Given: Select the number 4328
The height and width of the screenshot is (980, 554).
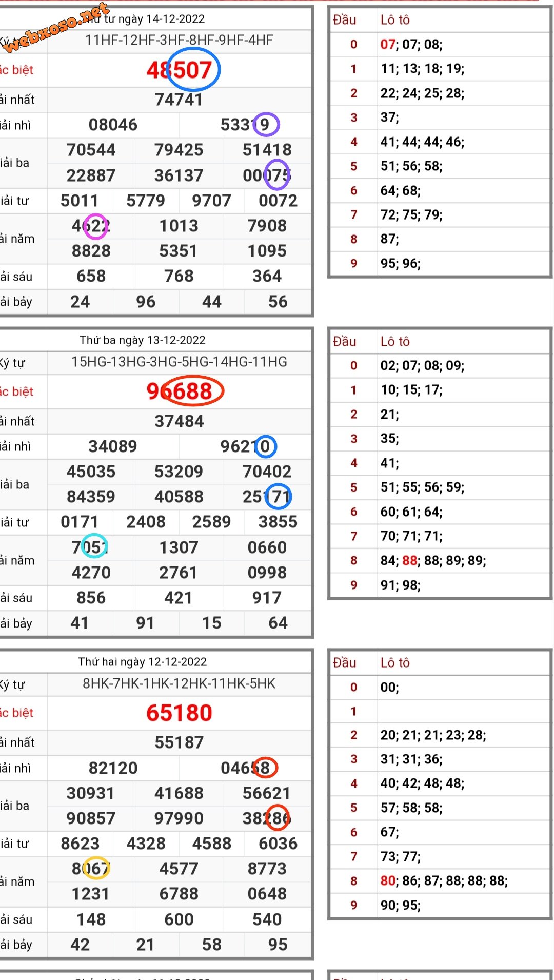Looking at the screenshot, I should pos(146,844).
